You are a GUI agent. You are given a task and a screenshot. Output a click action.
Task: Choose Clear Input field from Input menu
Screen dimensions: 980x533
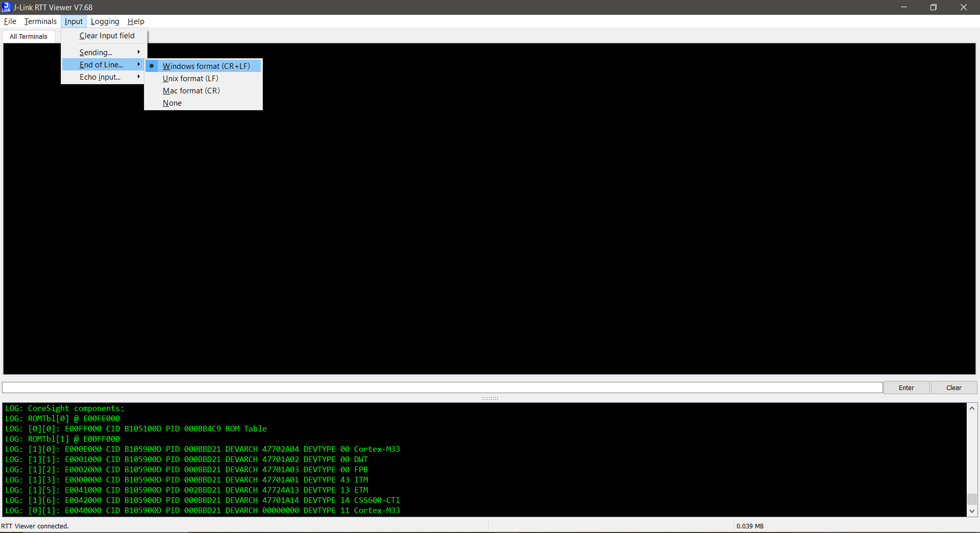pyautogui.click(x=107, y=35)
